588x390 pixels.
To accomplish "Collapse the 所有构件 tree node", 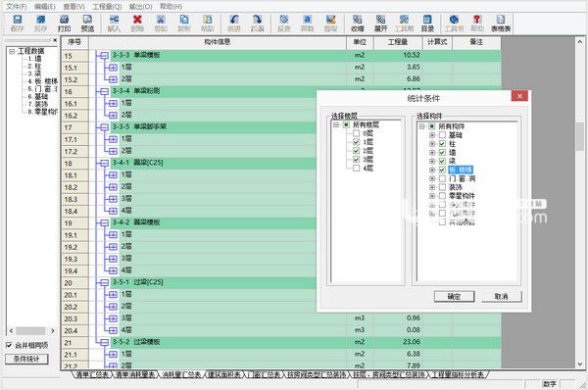I will coord(421,126).
